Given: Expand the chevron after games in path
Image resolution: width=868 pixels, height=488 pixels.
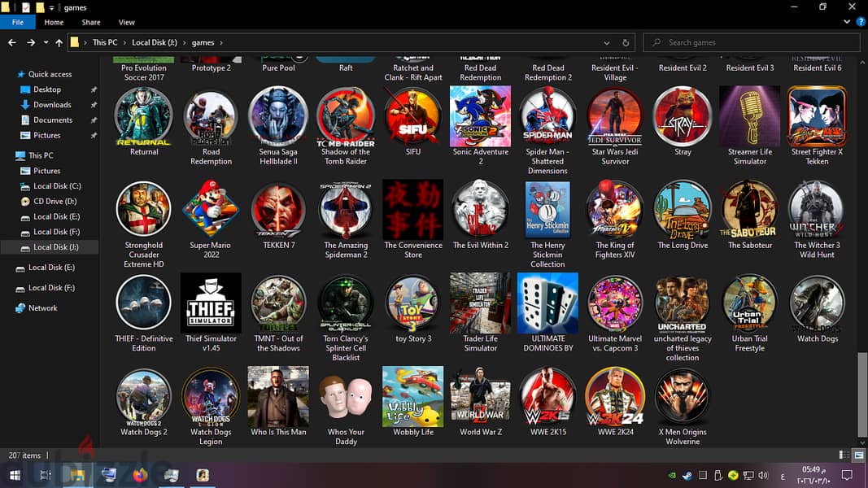Looking at the screenshot, I should pos(221,42).
